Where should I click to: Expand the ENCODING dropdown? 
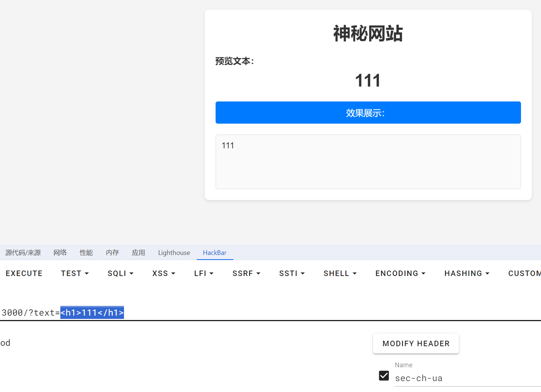(x=400, y=273)
